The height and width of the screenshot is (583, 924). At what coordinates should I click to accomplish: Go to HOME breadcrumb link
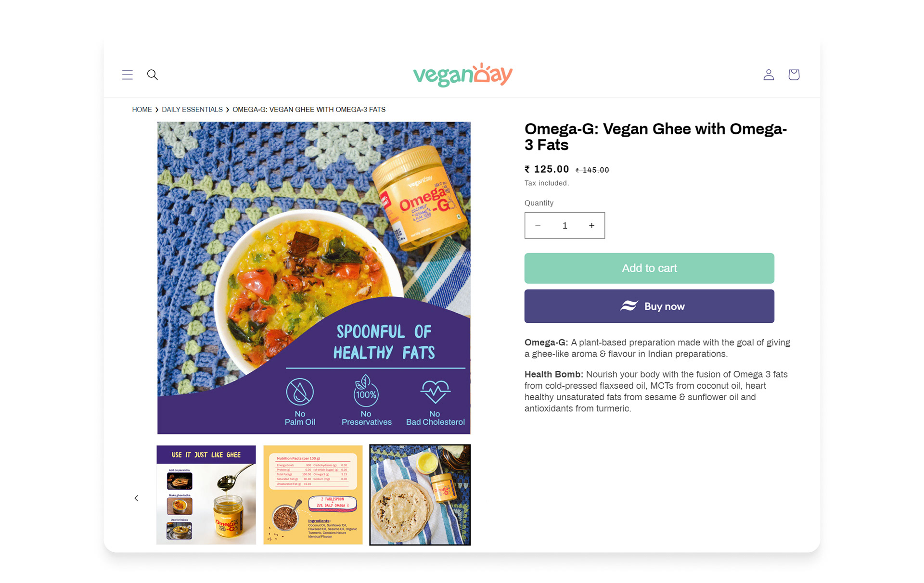coord(142,110)
